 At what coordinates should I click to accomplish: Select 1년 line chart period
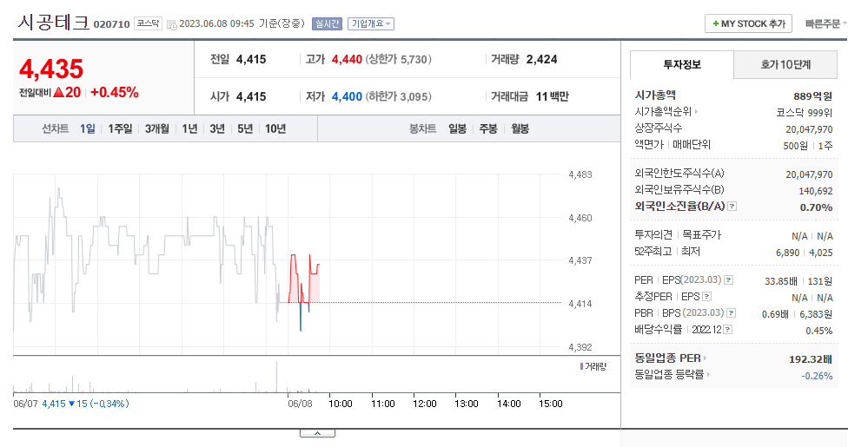[x=190, y=129]
